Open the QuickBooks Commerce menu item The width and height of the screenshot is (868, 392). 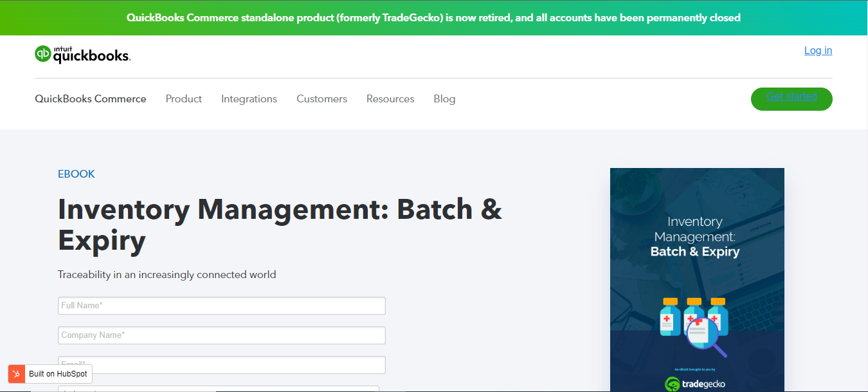tap(91, 98)
